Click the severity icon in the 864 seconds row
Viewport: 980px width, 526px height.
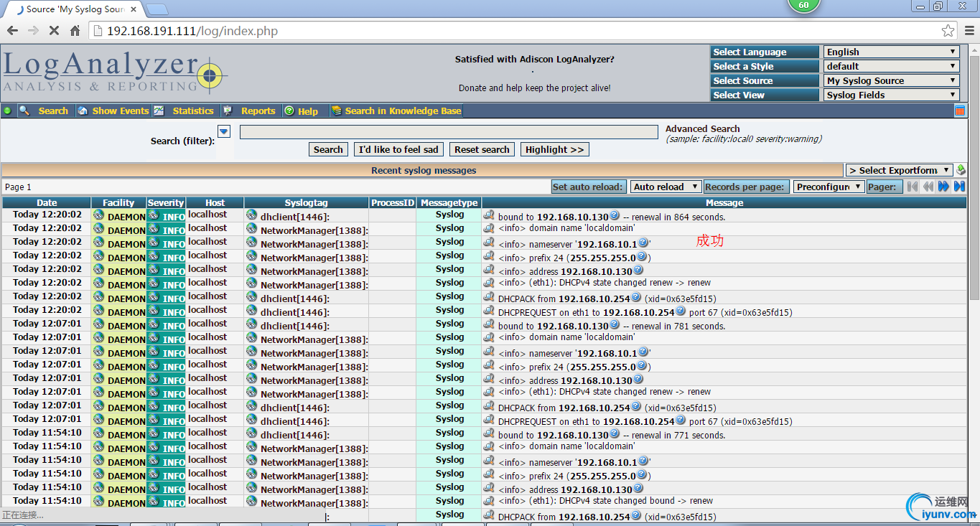point(154,215)
